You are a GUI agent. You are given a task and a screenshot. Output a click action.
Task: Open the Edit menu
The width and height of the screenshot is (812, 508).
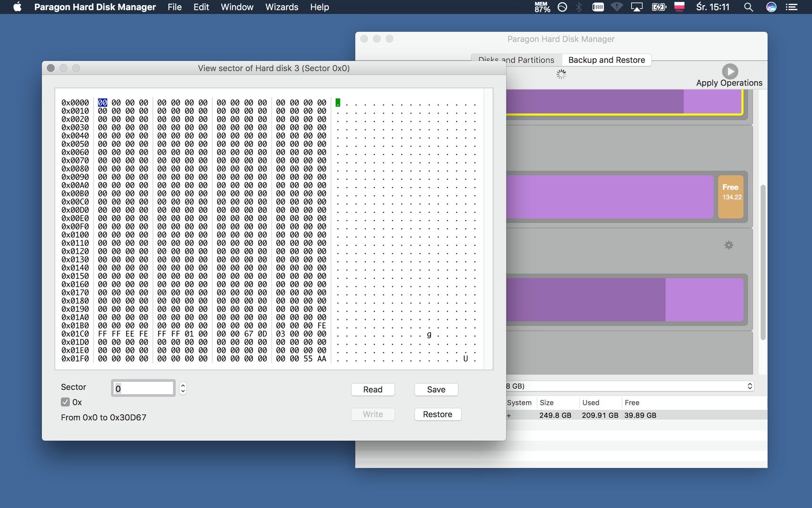click(x=201, y=7)
